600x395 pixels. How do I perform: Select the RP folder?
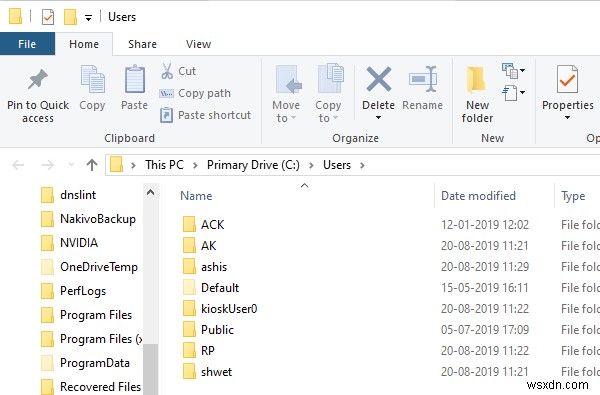[199, 351]
